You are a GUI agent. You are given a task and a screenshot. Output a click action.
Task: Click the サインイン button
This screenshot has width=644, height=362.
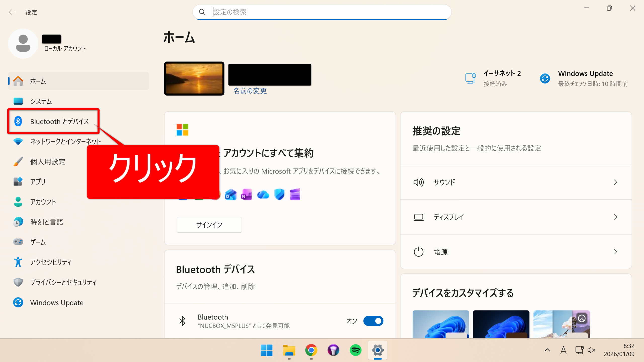209,225
